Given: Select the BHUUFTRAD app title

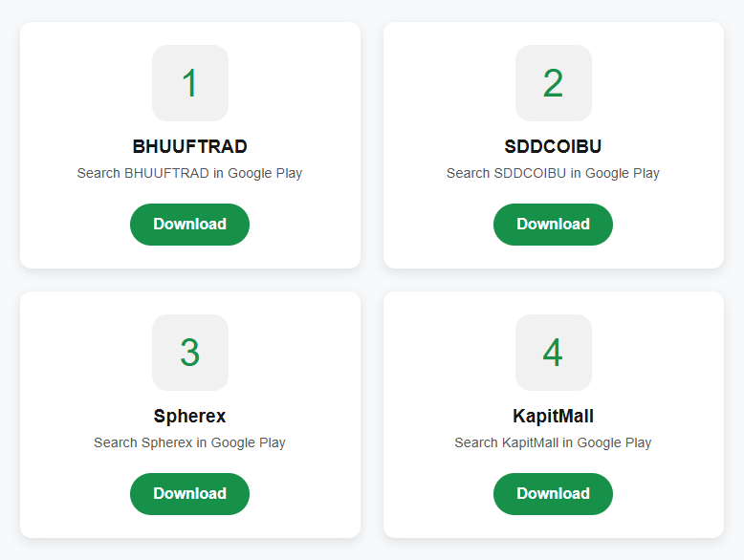Looking at the screenshot, I should (x=189, y=146).
